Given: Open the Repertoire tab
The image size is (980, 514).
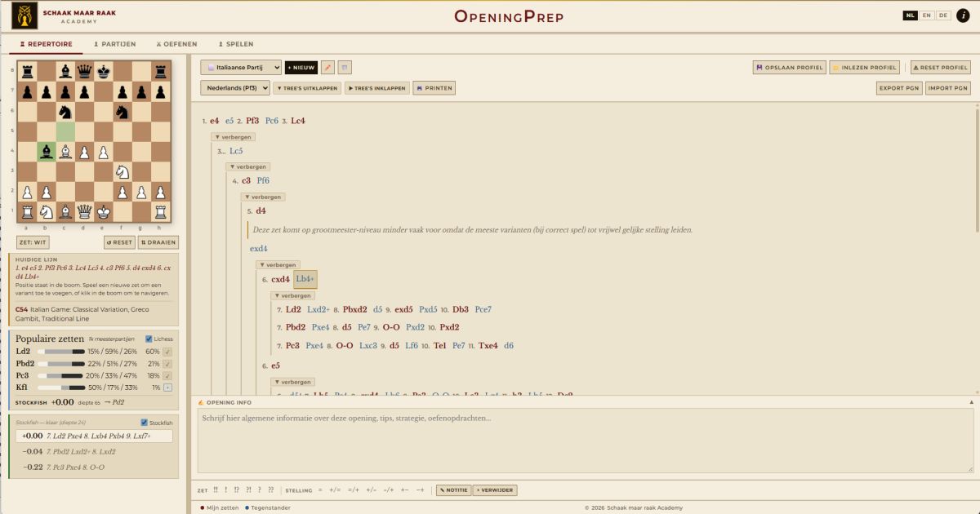Looking at the screenshot, I should (x=47, y=44).
